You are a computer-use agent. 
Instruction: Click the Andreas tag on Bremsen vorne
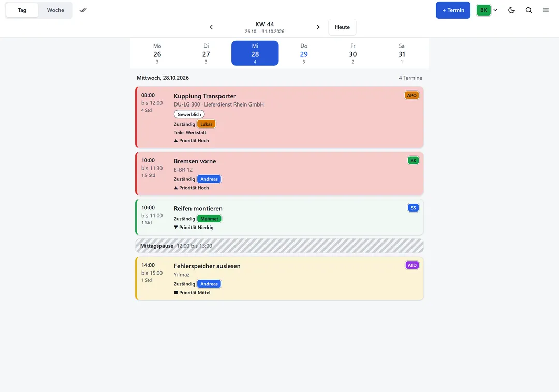(x=209, y=179)
